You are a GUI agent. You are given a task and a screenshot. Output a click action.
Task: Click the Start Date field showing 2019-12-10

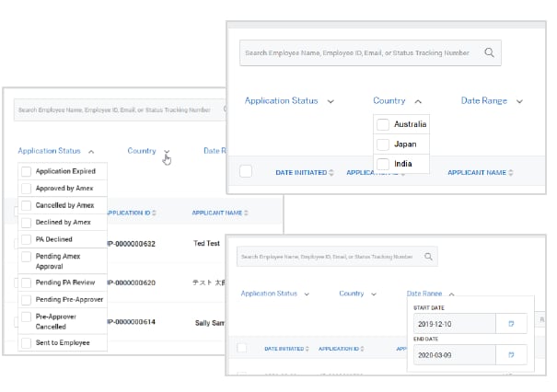click(x=455, y=324)
